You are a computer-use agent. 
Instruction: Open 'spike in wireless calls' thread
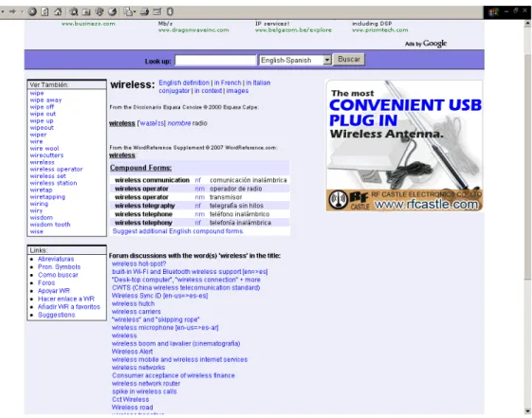point(144,391)
